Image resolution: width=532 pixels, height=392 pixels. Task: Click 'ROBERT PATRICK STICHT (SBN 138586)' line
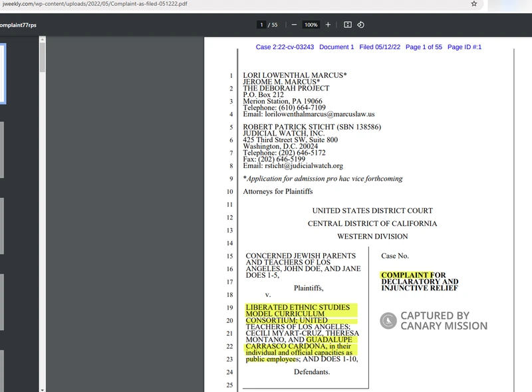(312, 127)
